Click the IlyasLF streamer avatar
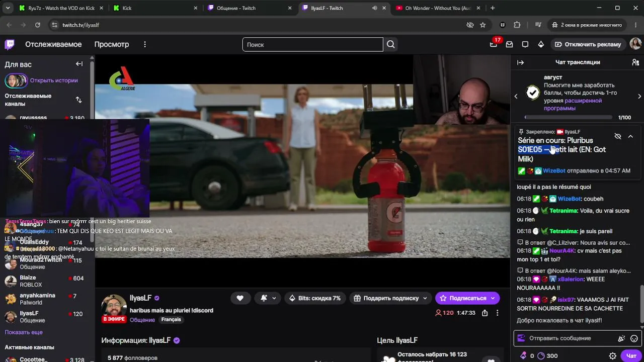The image size is (644, 362). (x=114, y=307)
